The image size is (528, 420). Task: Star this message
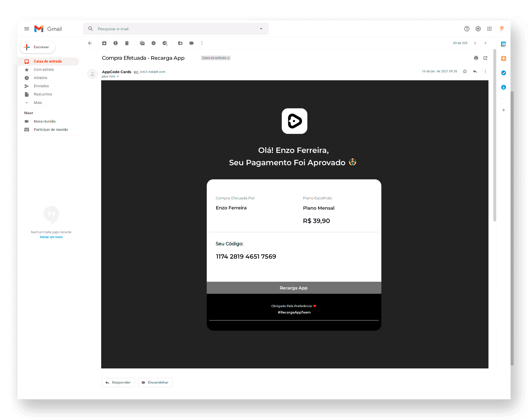pos(465,71)
